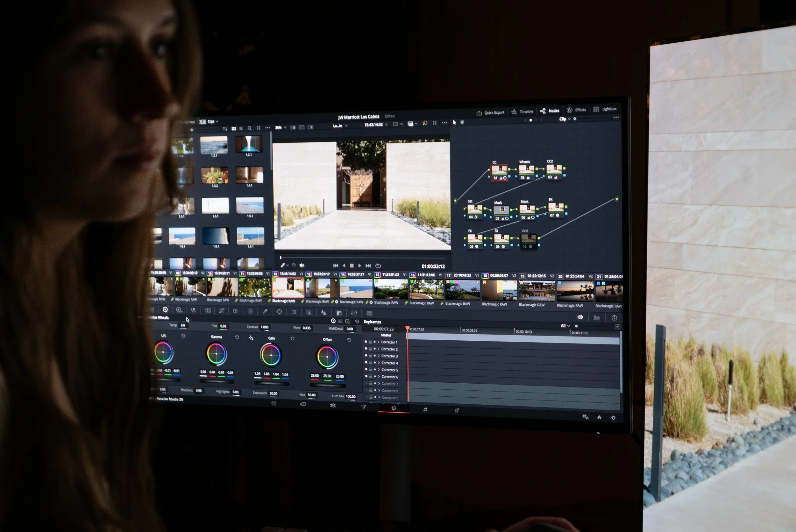
Task: Open the Power Window palette
Action: tap(279, 311)
